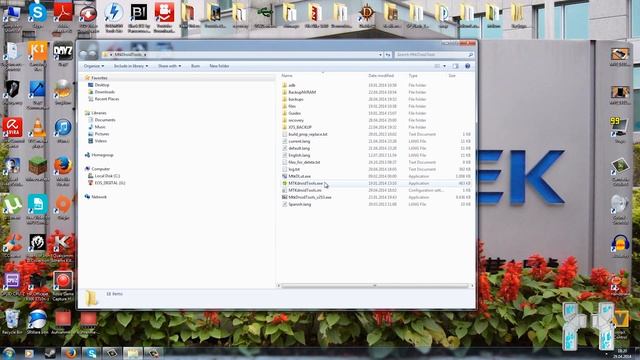Viewport: 640px width, 360px height.
Task: Click the Recycle Bin desktop icon
Action: tap(12, 321)
